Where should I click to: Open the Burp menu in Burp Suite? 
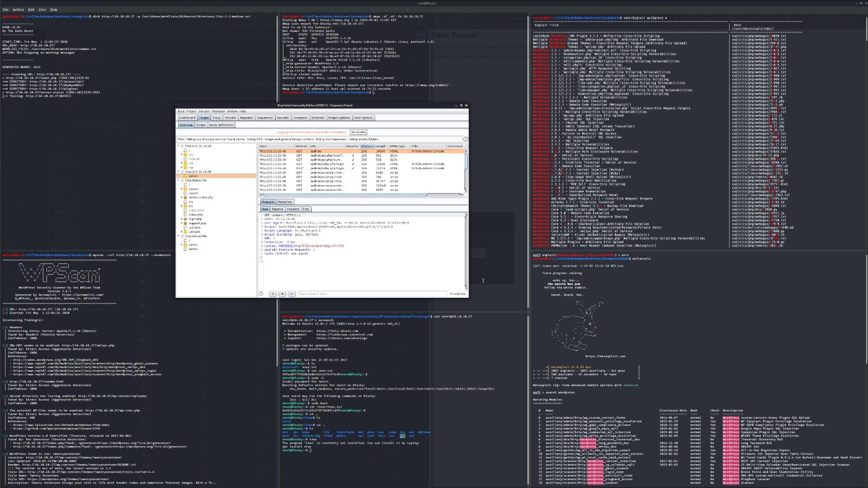pyautogui.click(x=181, y=111)
